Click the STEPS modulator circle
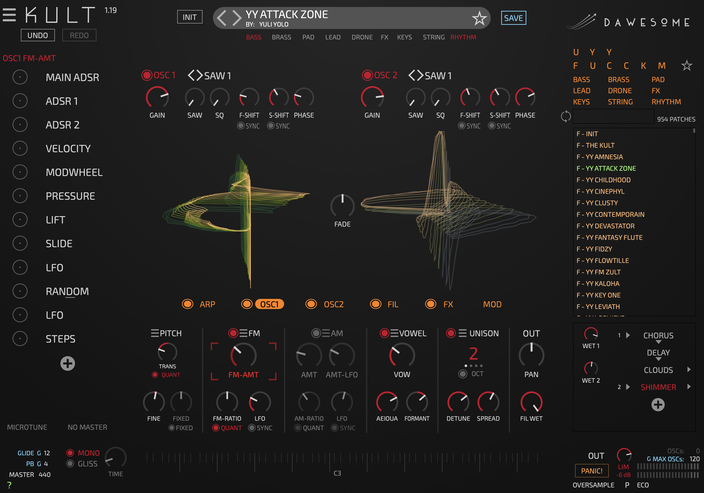 20,339
